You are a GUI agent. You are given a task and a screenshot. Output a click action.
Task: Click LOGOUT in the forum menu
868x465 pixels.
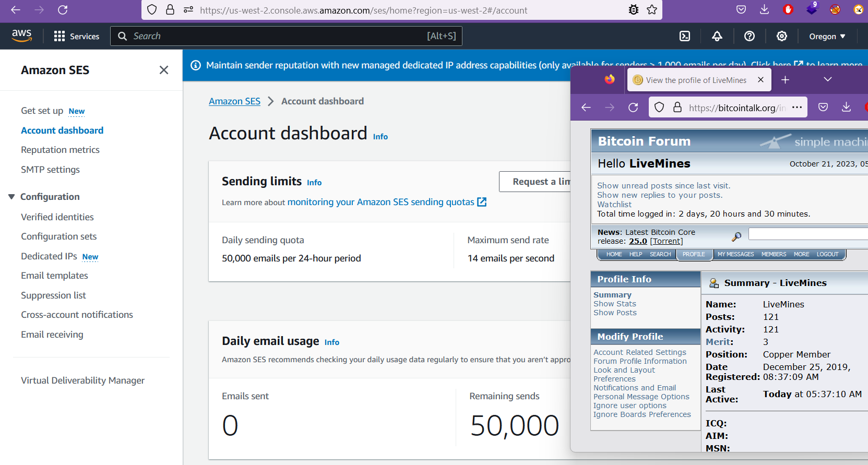827,254
